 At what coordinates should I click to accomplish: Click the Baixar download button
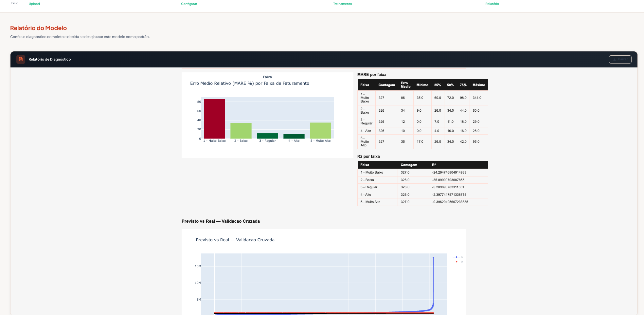tap(620, 59)
